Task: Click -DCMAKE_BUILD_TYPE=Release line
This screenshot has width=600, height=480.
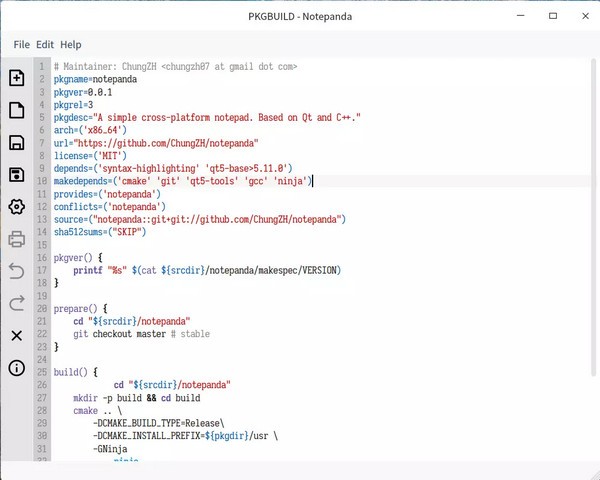Action: tap(158, 423)
